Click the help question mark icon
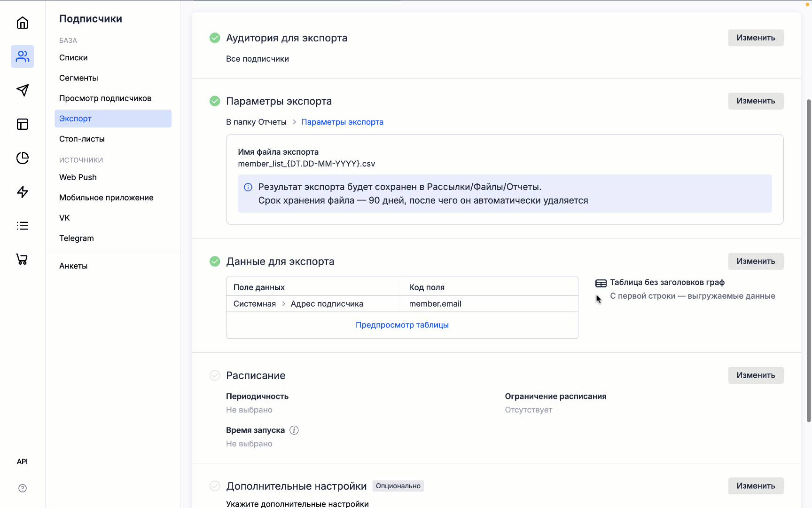 pyautogui.click(x=23, y=488)
